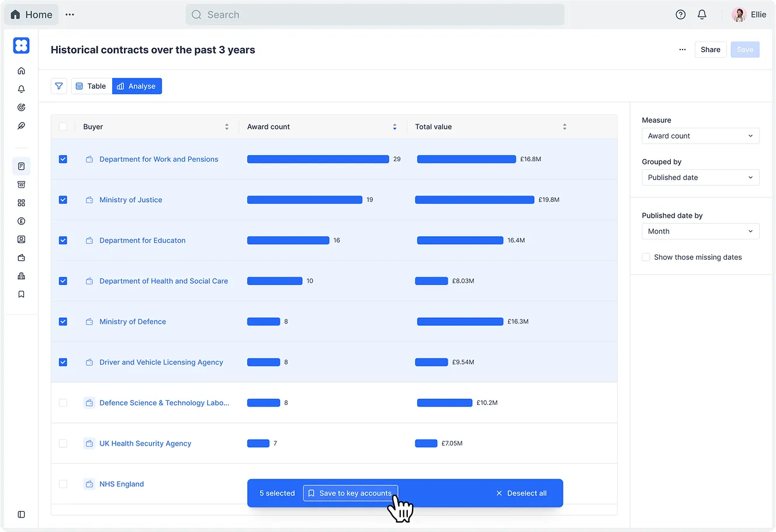
Task: Click the buyer icon for UK Health Security Agency
Action: pos(89,443)
